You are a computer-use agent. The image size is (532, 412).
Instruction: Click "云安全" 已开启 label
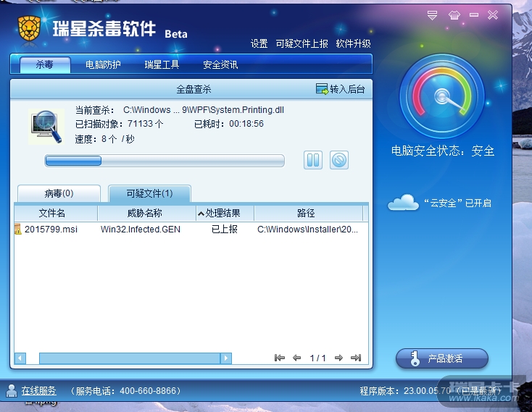point(457,203)
